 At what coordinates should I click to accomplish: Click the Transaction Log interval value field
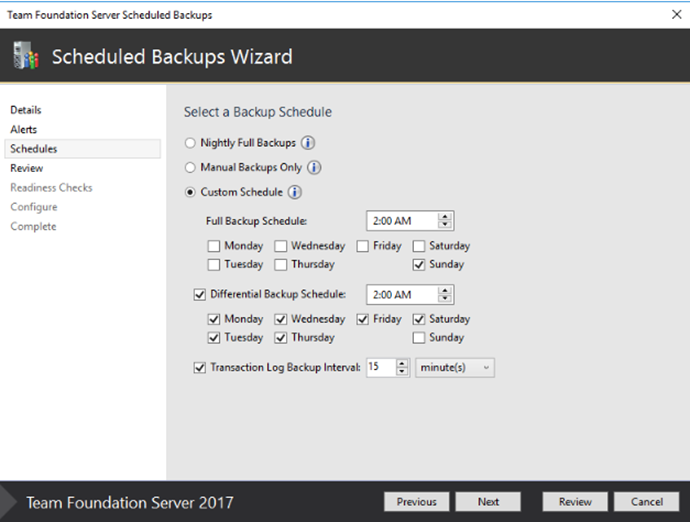tap(380, 368)
